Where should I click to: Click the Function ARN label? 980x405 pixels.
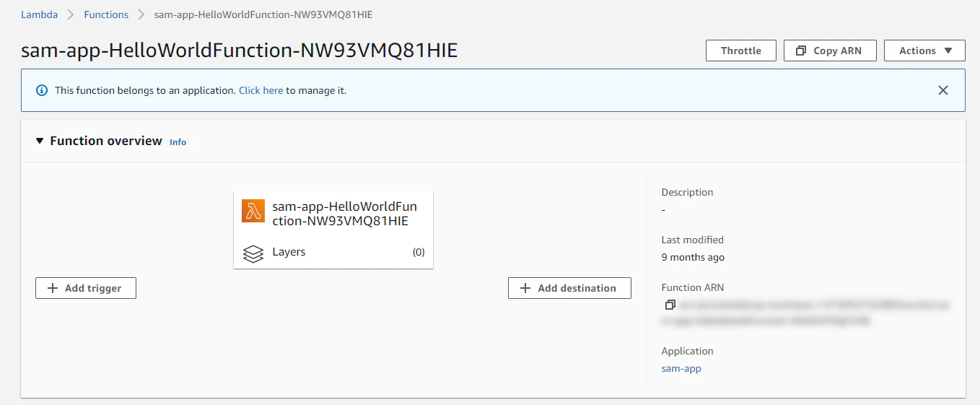coord(692,287)
